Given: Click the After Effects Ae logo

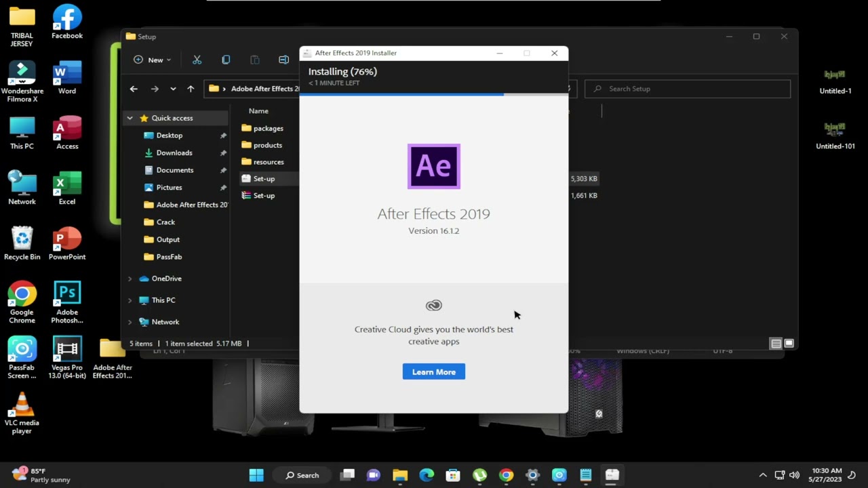Looking at the screenshot, I should (x=434, y=166).
